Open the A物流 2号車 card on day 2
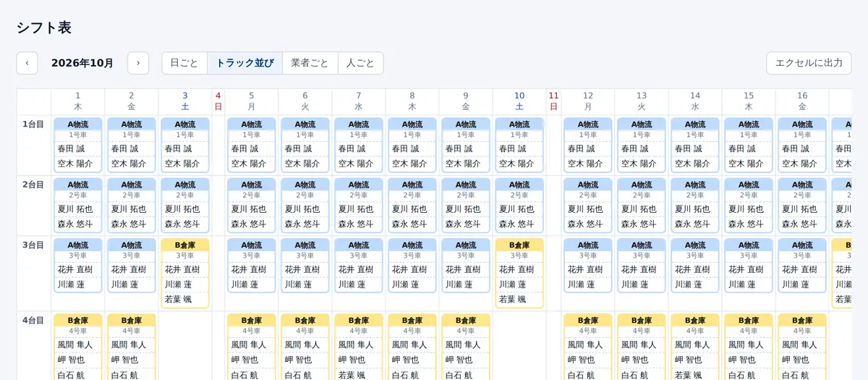The width and height of the screenshot is (868, 380). [132, 206]
